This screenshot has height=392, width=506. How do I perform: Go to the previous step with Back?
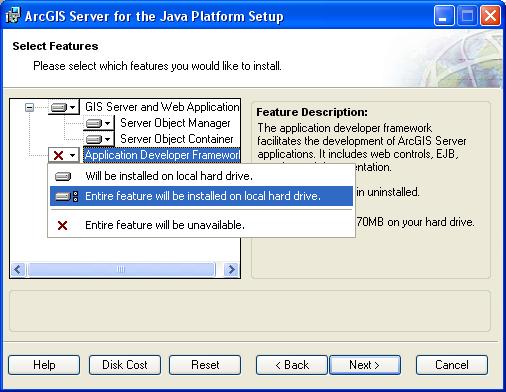(x=292, y=365)
